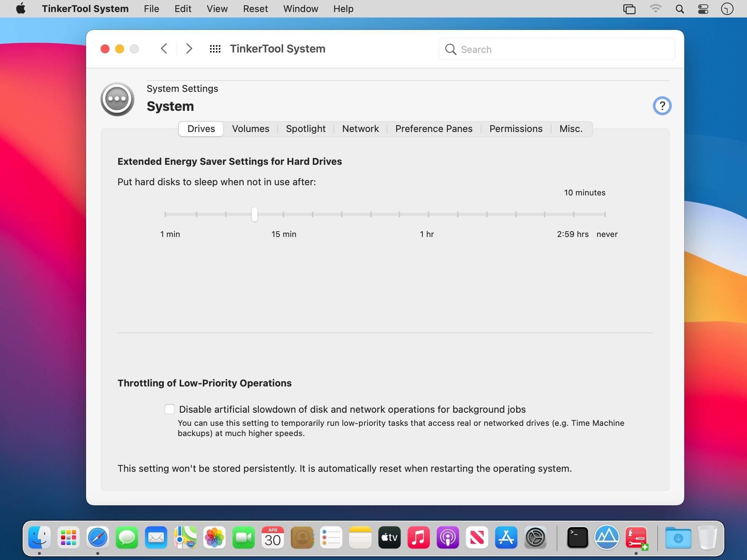This screenshot has width=747, height=560.
Task: Click the Wi-Fi status icon
Action: click(655, 9)
